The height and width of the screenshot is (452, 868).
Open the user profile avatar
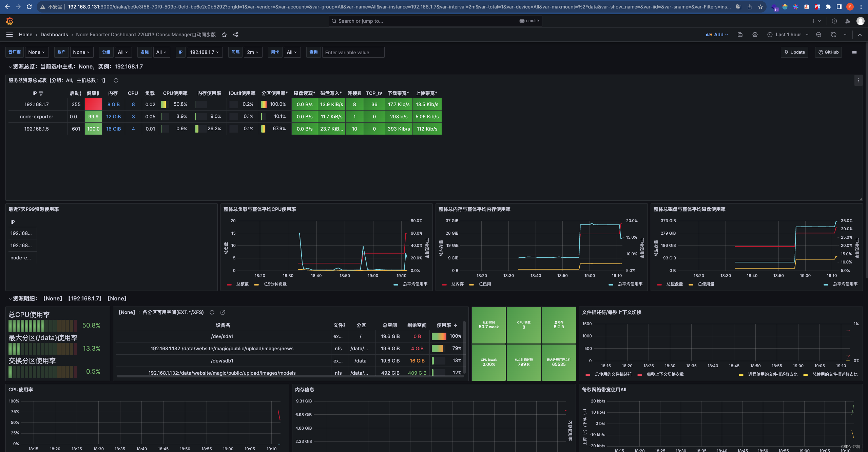(861, 21)
